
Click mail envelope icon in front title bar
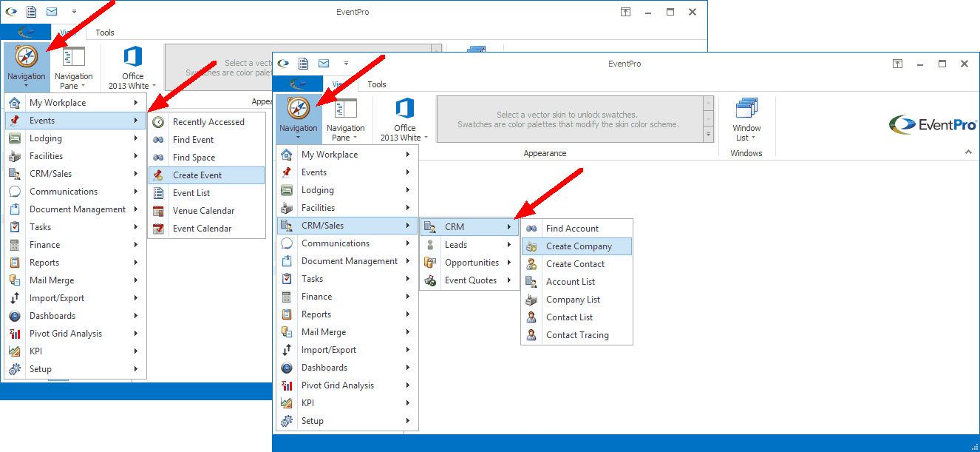[324, 64]
